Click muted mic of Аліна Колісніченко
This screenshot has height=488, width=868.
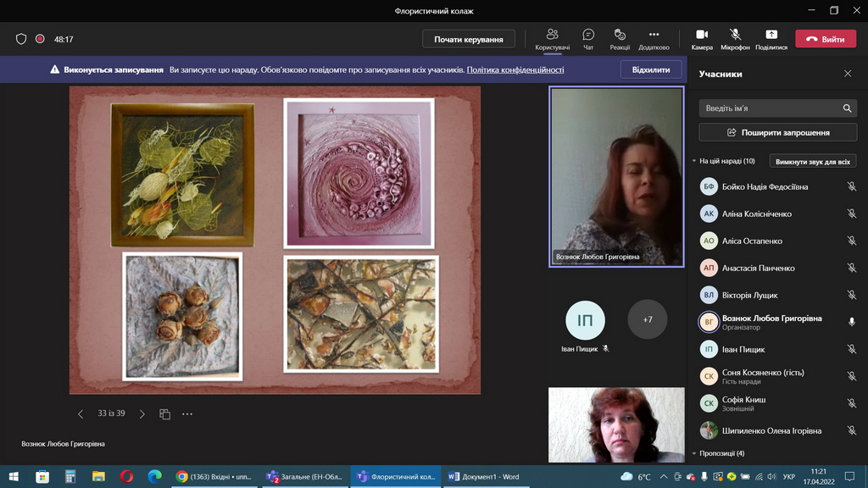[851, 213]
